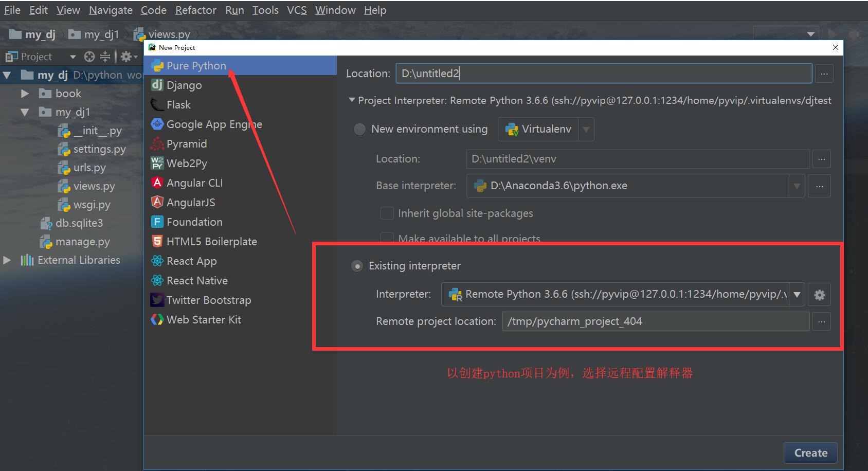Open the VCS menu
868x471 pixels.
(x=297, y=10)
